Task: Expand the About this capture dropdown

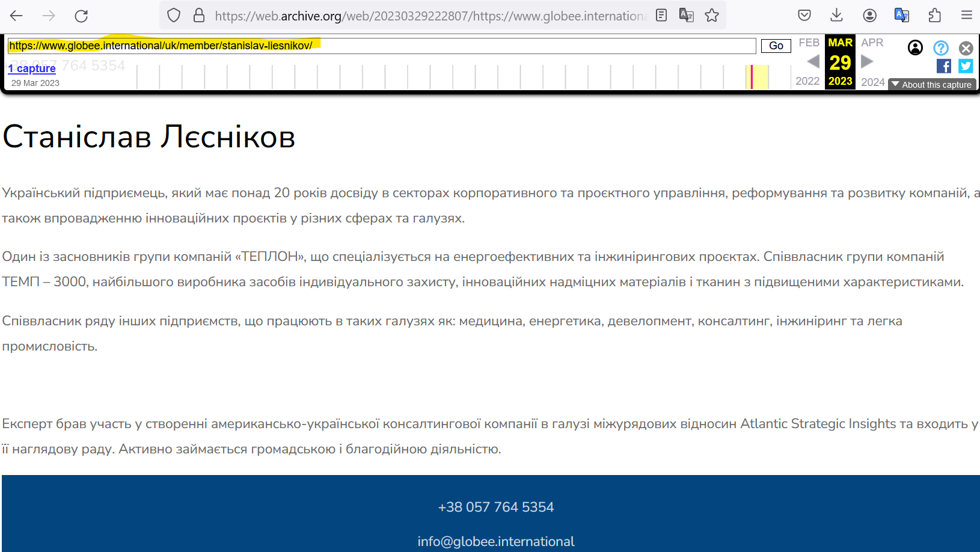Action: (x=932, y=85)
